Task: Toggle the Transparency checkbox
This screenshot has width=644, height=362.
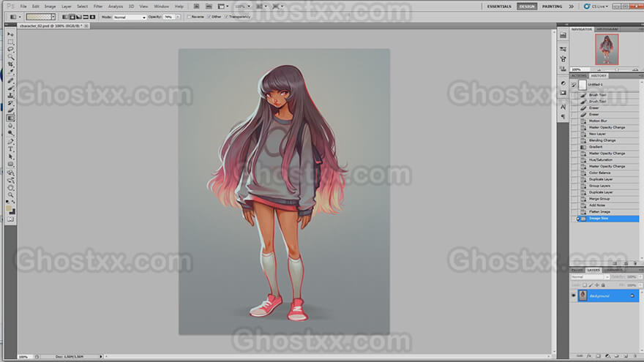Action: pyautogui.click(x=226, y=17)
